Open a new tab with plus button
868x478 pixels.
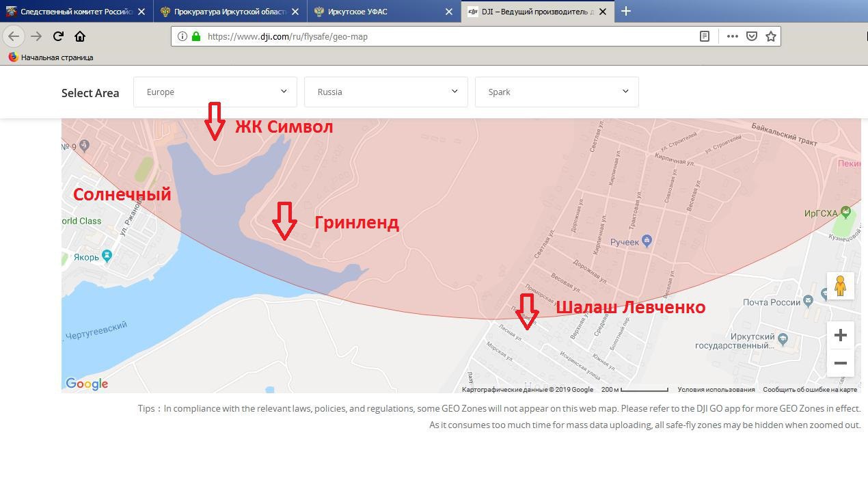coord(625,11)
